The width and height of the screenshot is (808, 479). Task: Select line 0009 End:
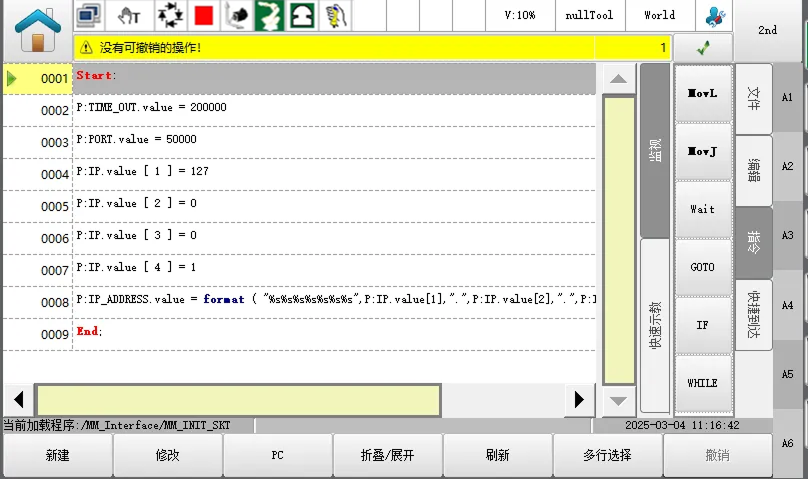pyautogui.click(x=299, y=334)
